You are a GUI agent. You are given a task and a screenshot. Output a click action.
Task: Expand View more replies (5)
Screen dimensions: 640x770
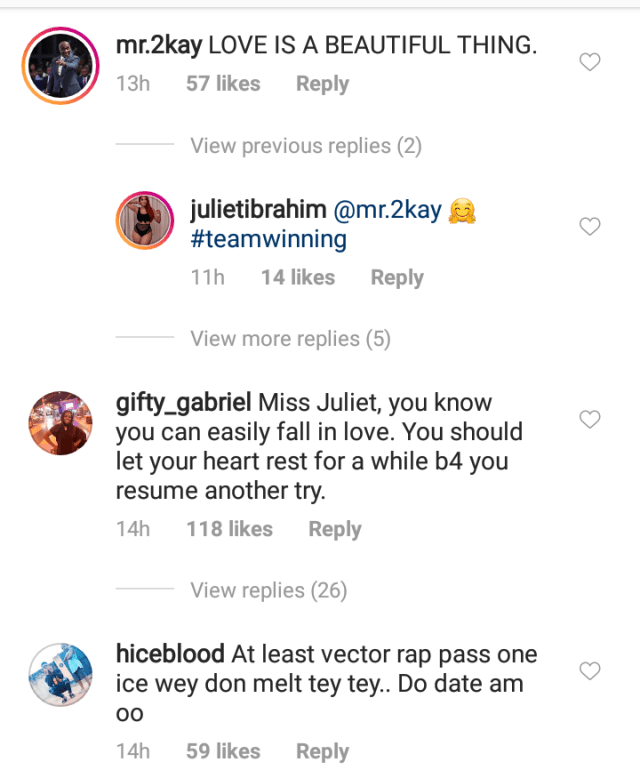point(290,339)
